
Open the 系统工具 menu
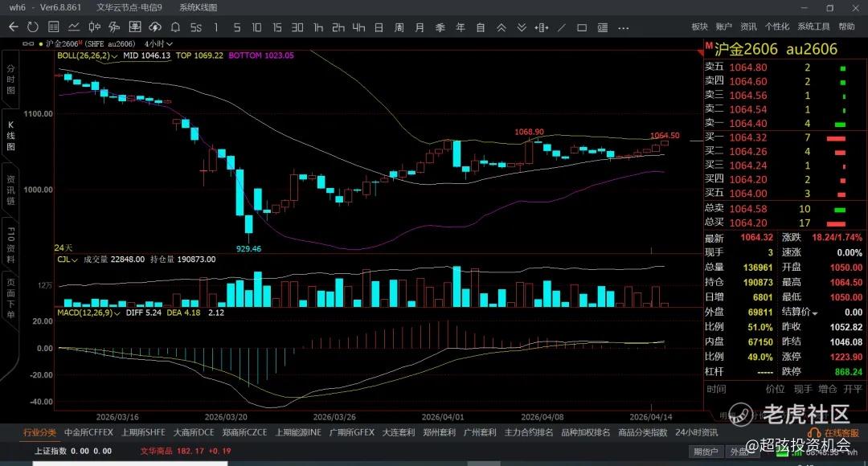[x=813, y=27]
